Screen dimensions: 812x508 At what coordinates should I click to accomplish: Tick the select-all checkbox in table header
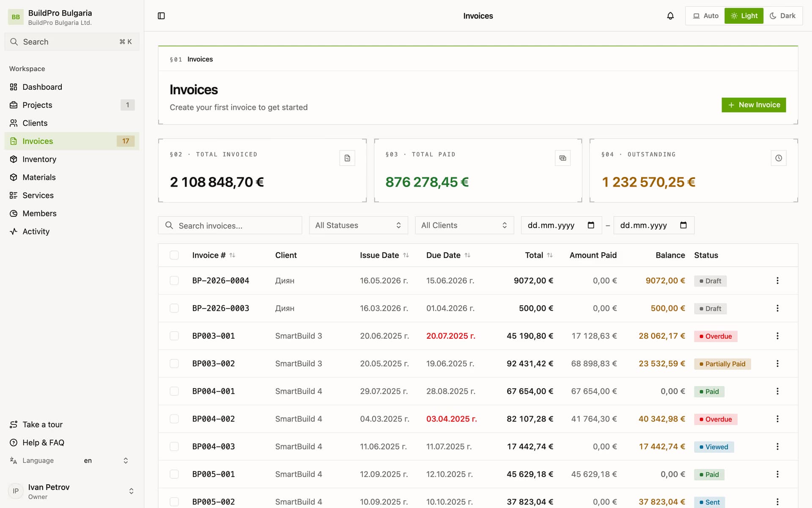coord(174,255)
